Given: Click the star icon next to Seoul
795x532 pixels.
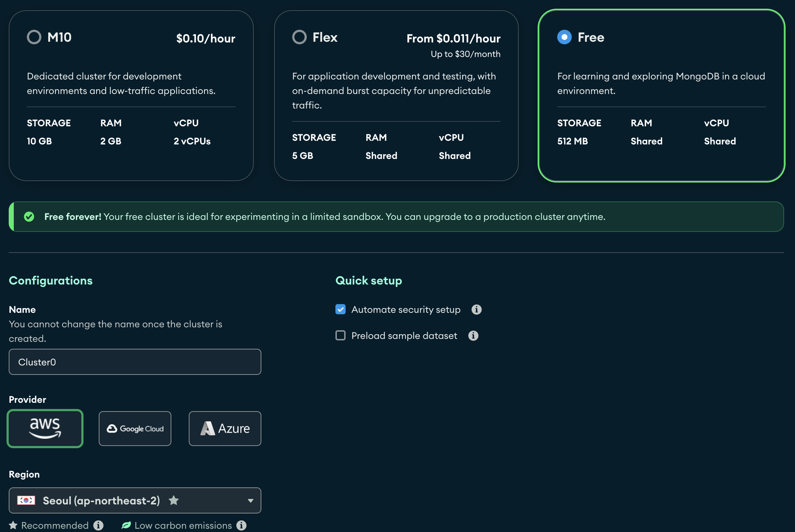Looking at the screenshot, I should (x=174, y=500).
